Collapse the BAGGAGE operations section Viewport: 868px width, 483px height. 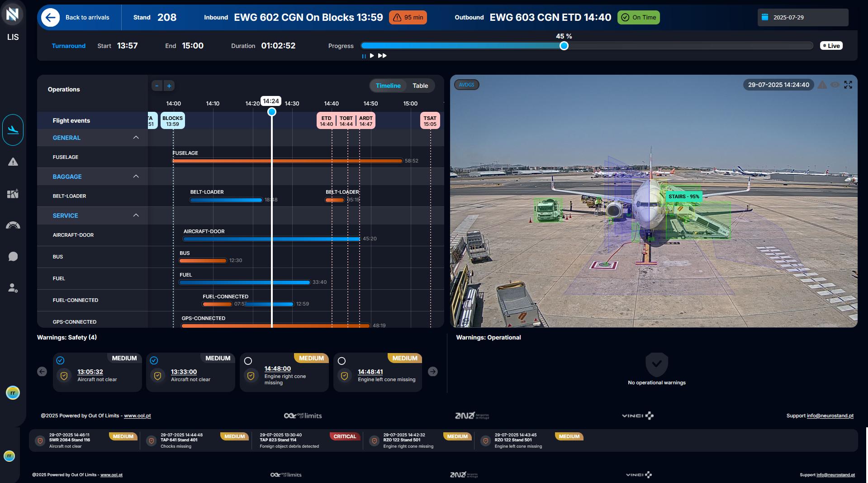[x=136, y=177]
